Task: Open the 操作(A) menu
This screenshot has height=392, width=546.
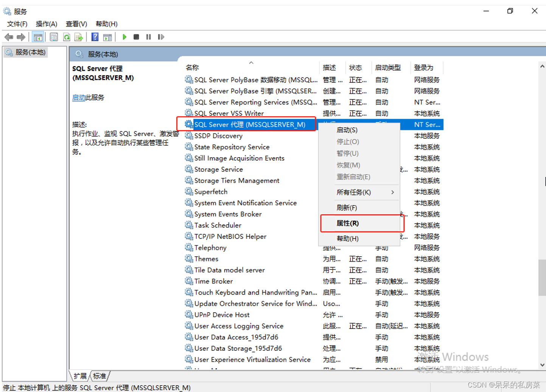Action: [x=46, y=24]
